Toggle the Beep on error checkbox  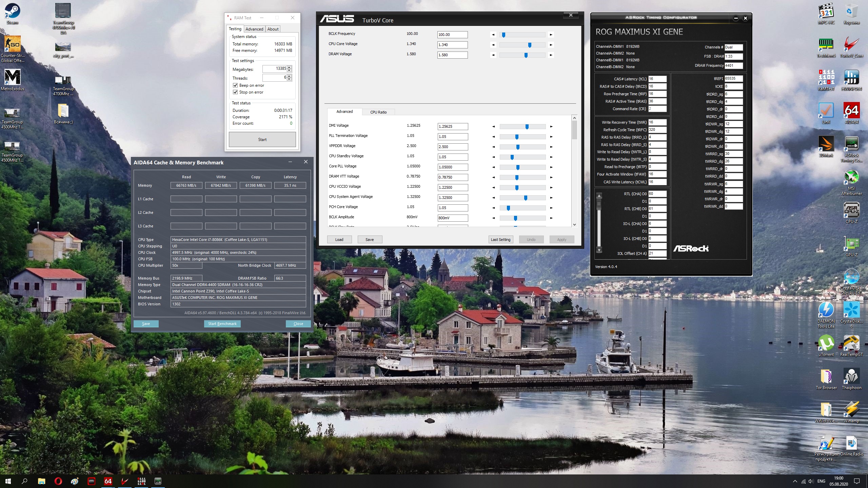click(235, 85)
